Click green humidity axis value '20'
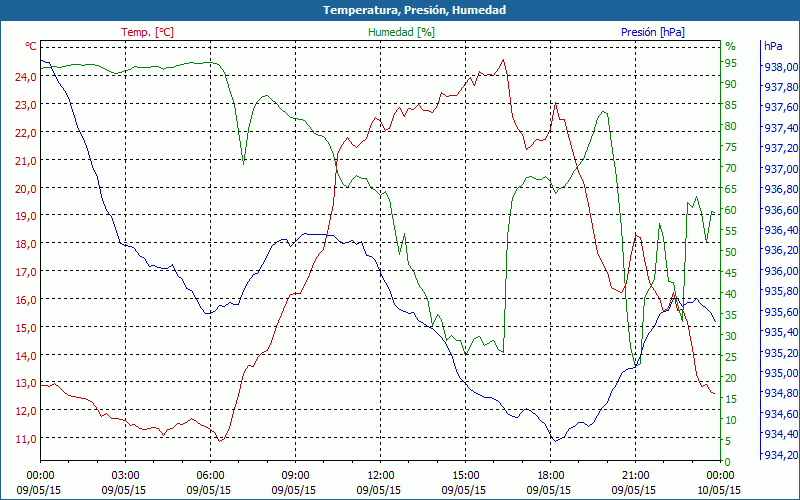 click(x=731, y=378)
